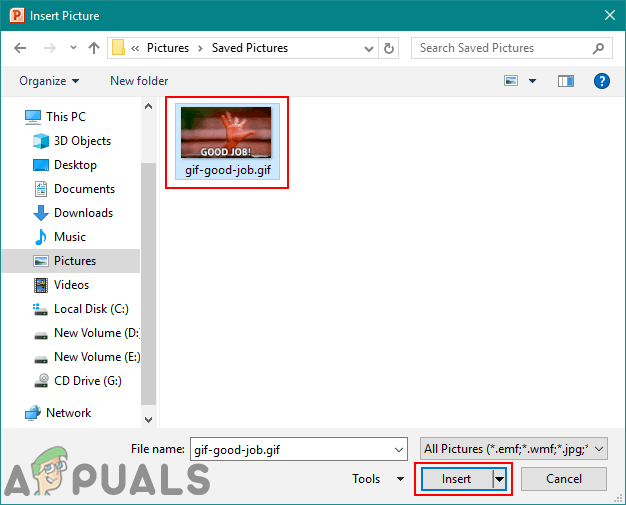The image size is (626, 505).
Task: Create a New folder
Action: [x=139, y=81]
